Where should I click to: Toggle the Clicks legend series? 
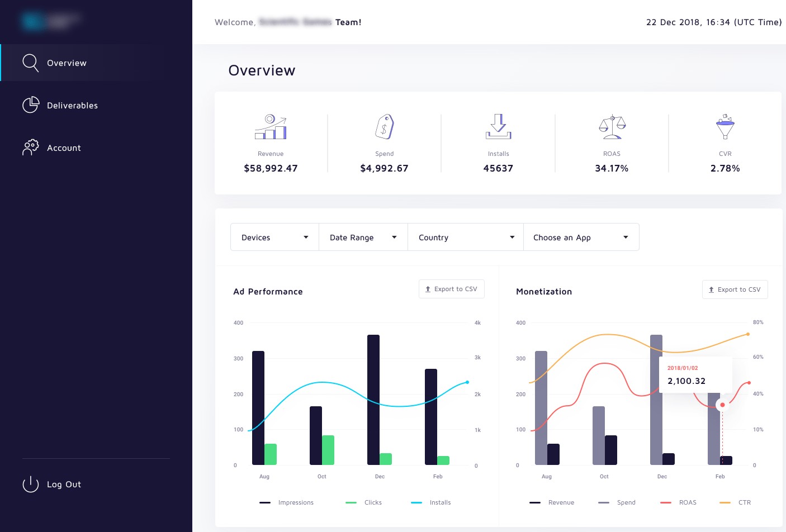click(364, 502)
